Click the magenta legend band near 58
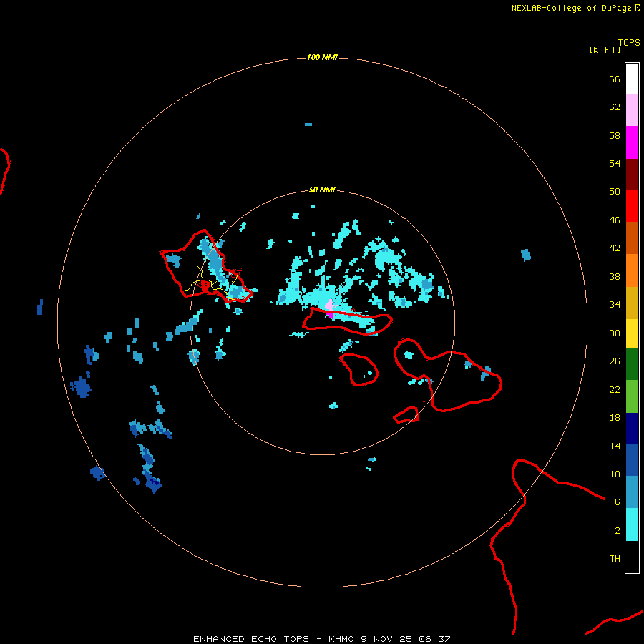This screenshot has height=644, width=644. pyautogui.click(x=632, y=142)
